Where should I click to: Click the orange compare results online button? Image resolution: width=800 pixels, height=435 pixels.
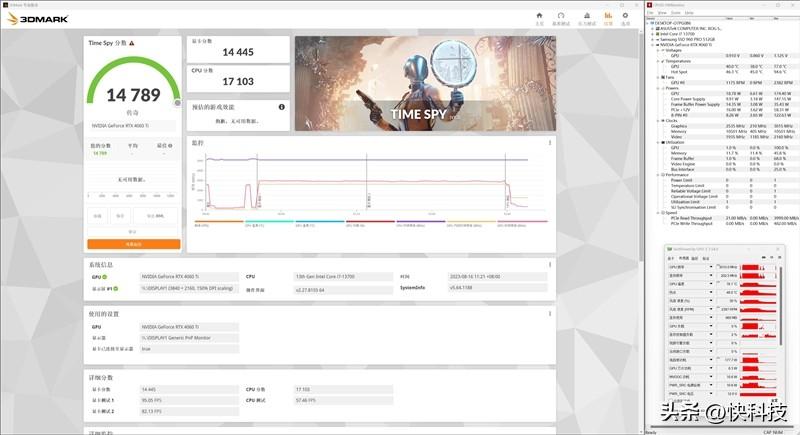134,244
